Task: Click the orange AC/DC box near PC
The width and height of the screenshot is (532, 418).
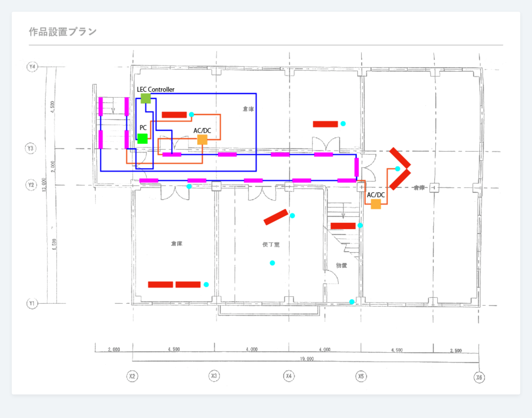Action: coord(202,140)
